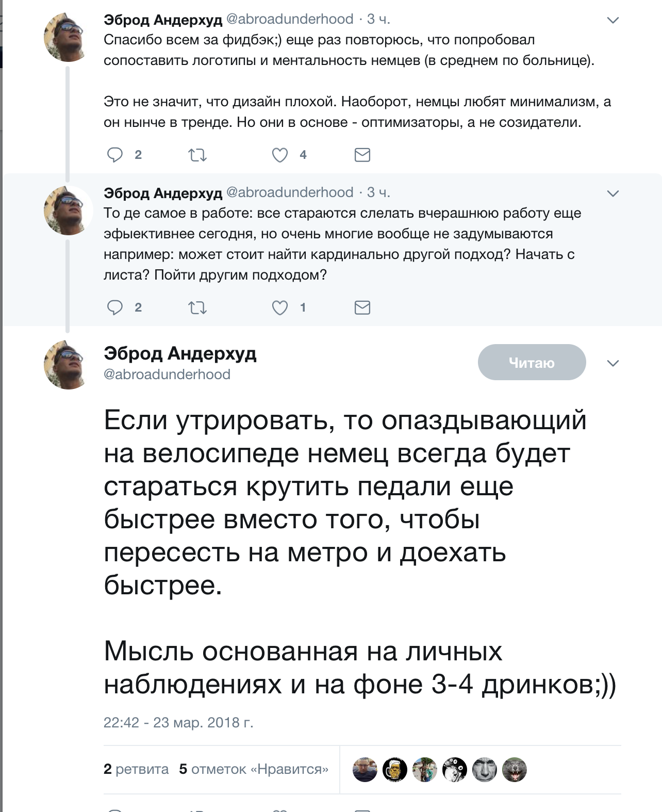Reply to the second tweet about work
Viewport: 662px width, 812px height.
pyautogui.click(x=115, y=307)
